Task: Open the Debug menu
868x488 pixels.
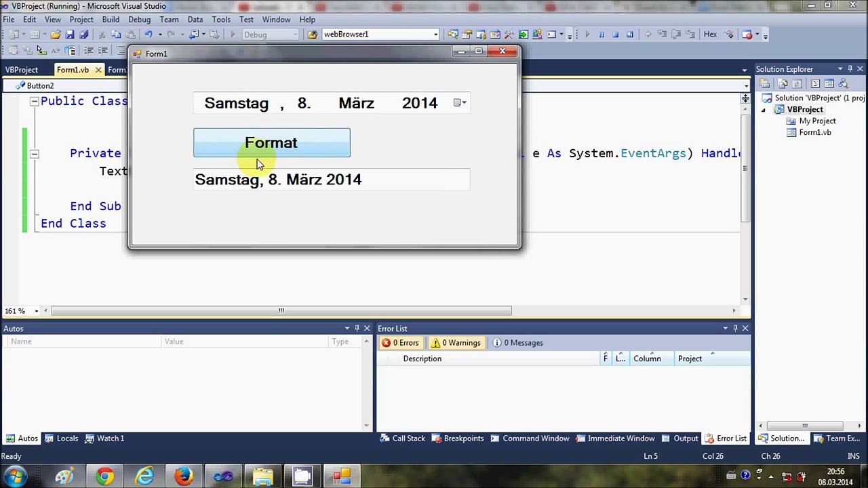Action: coord(139,20)
